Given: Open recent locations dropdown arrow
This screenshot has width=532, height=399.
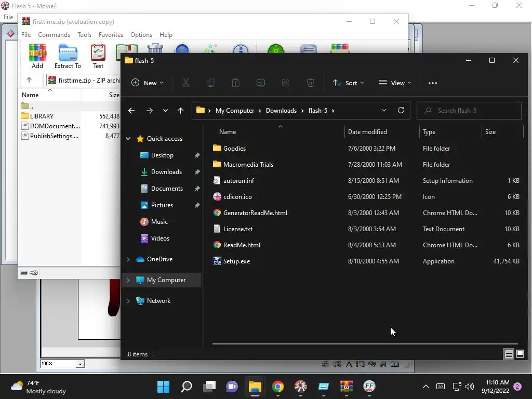Looking at the screenshot, I should click(x=165, y=111).
